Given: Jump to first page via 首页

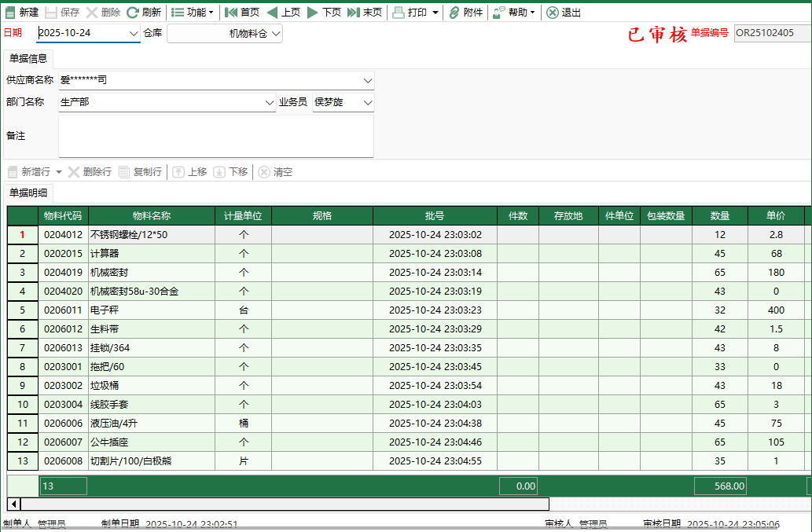Looking at the screenshot, I should 241,12.
